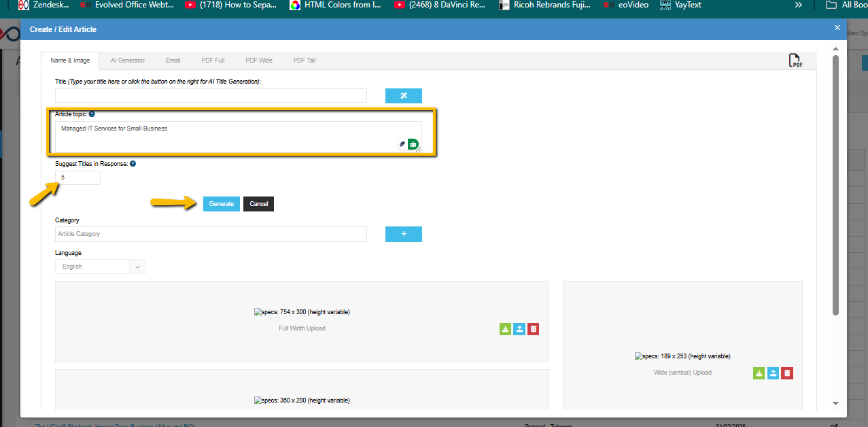Click the Article Category input field

tap(211, 234)
